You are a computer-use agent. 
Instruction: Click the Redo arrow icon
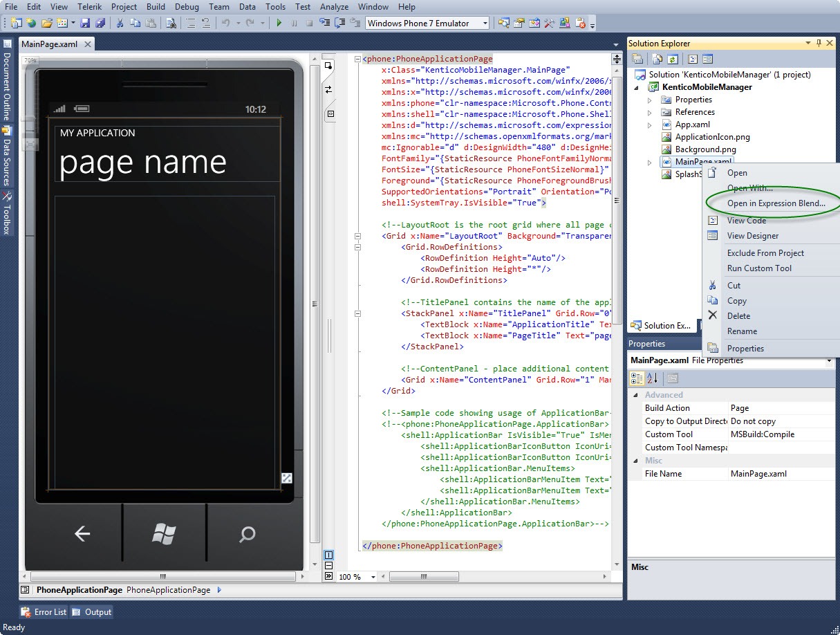click(x=250, y=23)
